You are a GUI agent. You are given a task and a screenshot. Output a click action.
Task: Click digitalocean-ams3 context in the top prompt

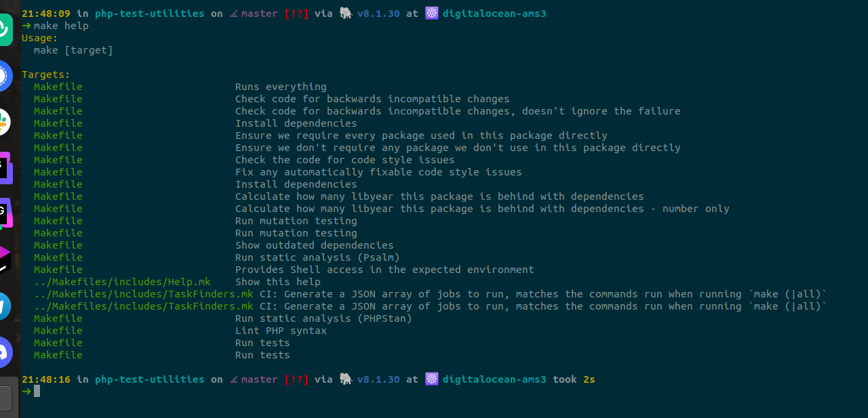[x=494, y=14]
